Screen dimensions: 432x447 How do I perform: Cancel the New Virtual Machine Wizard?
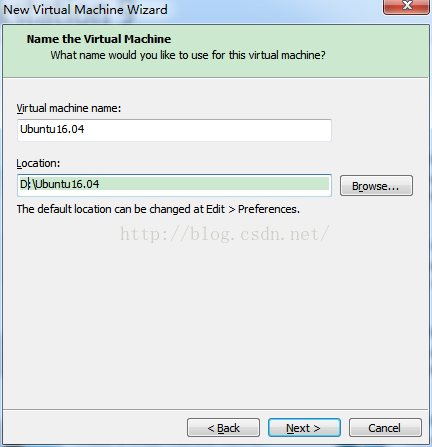click(385, 428)
